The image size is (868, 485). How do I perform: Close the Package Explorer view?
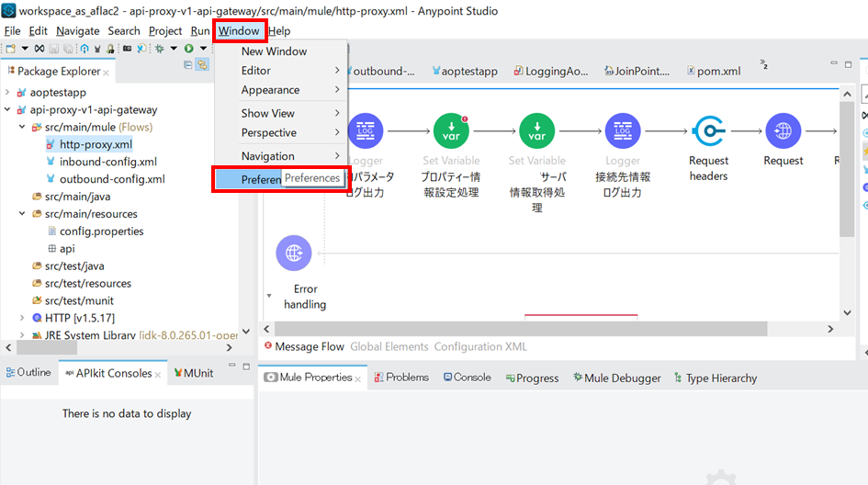coord(106,73)
